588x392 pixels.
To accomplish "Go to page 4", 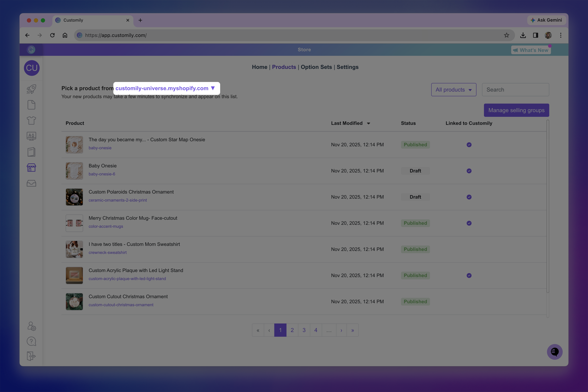I will tap(316, 330).
